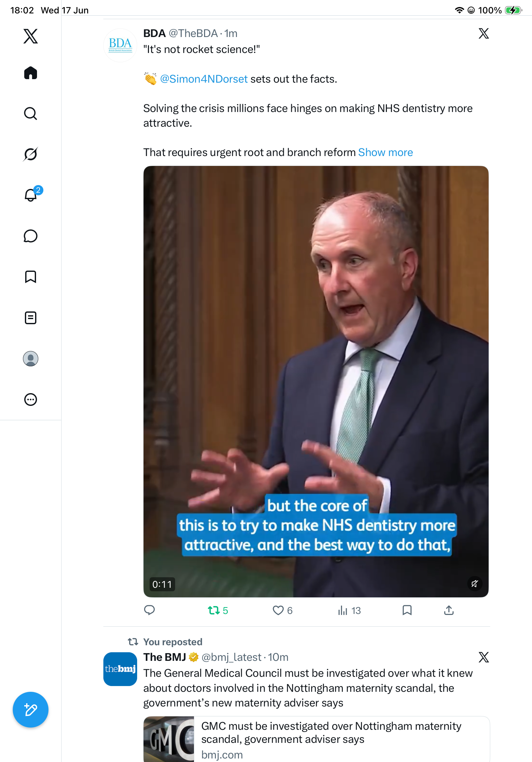Share the BDA post

click(449, 610)
